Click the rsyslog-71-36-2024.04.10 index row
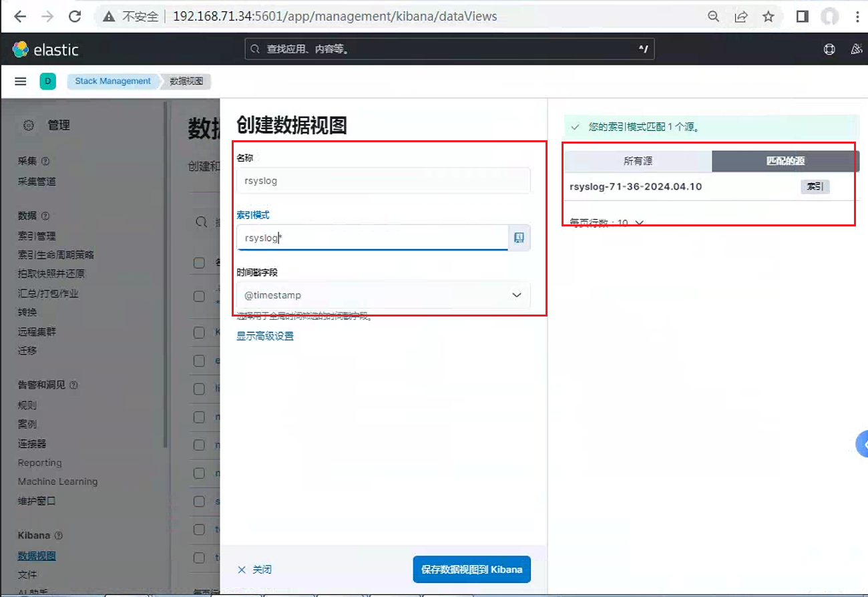 pyautogui.click(x=711, y=186)
